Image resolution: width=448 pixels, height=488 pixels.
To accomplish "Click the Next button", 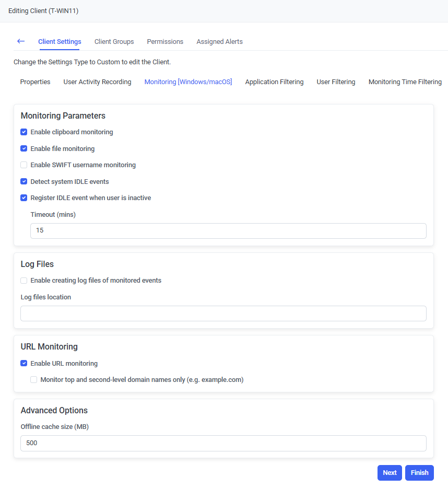I will point(390,473).
